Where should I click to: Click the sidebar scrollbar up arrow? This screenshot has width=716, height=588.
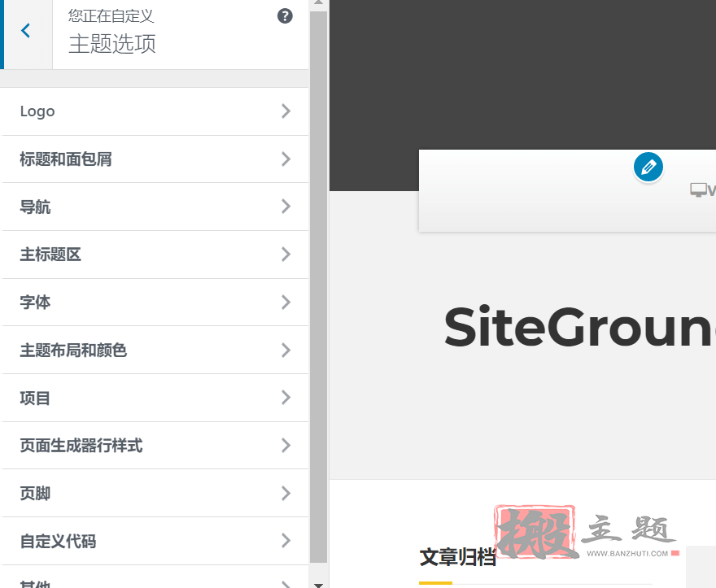pos(319,3)
